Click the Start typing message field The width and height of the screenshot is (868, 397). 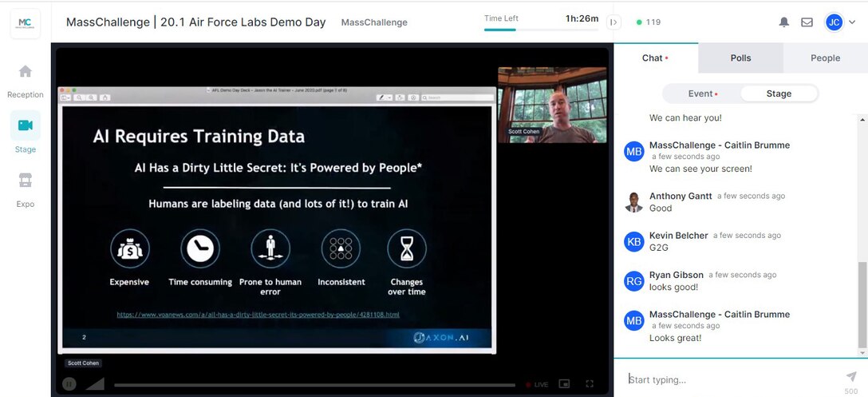point(731,379)
